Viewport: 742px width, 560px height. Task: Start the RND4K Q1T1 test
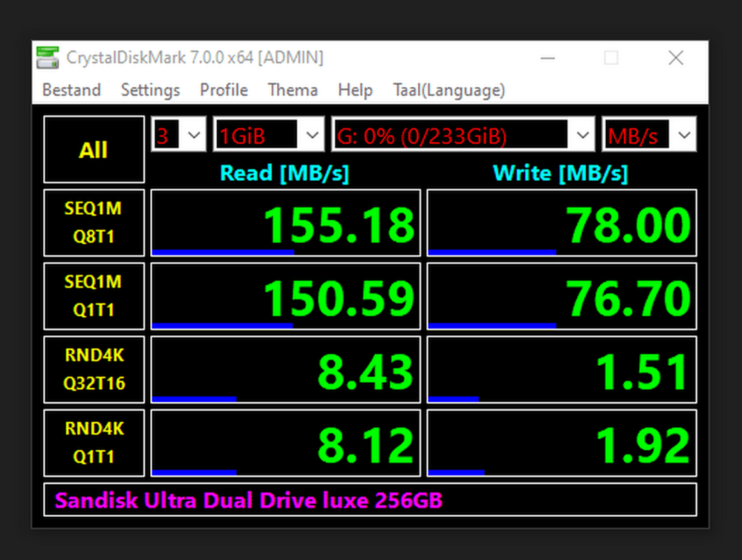pyautogui.click(x=94, y=442)
